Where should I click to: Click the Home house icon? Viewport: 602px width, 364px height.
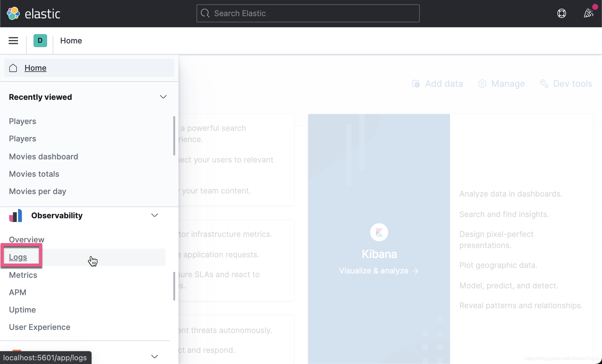pos(13,68)
